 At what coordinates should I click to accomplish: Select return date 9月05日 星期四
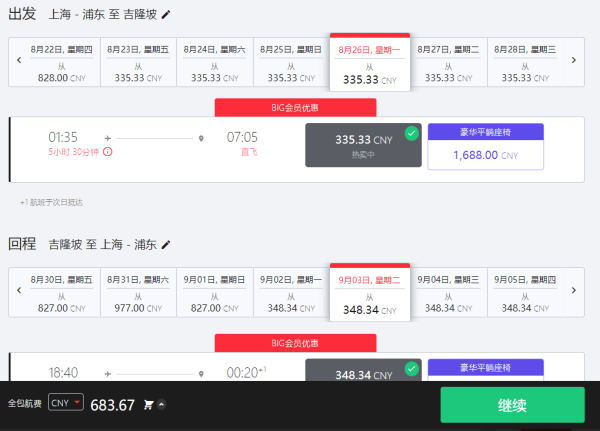[x=525, y=292]
